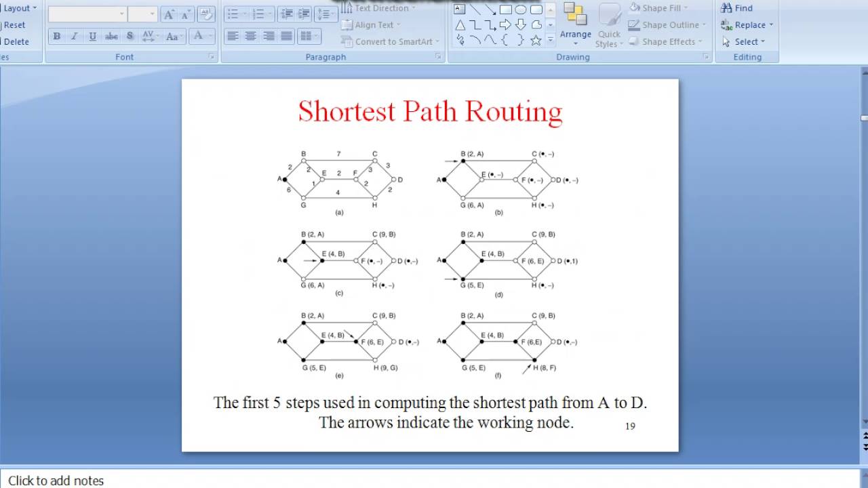Image resolution: width=868 pixels, height=488 pixels.
Task: Select the Rectangle shape
Action: [x=506, y=9]
